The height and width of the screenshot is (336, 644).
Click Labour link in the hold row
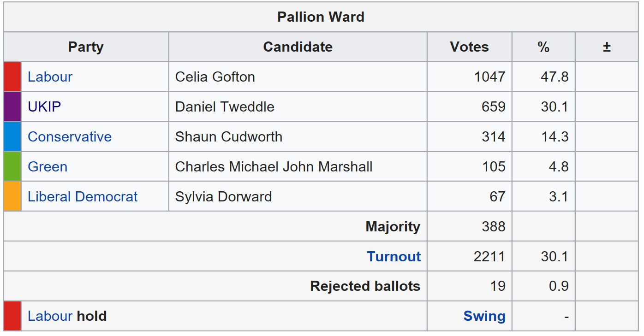50,316
